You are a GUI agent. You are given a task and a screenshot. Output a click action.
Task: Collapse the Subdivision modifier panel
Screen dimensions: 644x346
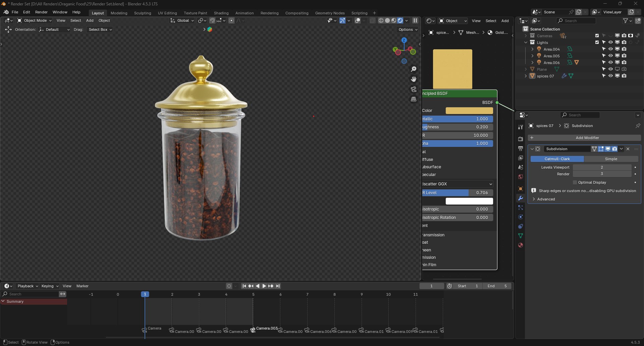coord(532,149)
